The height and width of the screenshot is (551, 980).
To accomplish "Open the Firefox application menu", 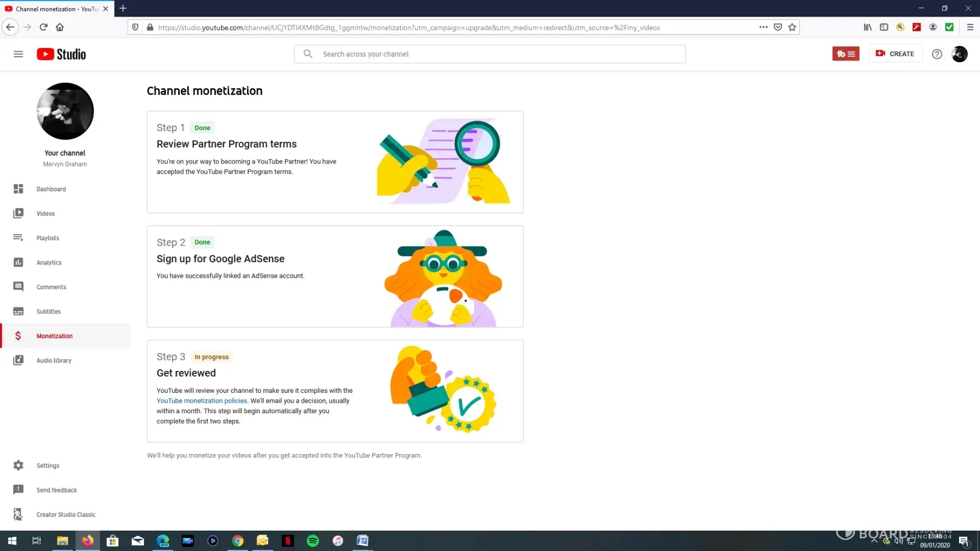I will [970, 27].
